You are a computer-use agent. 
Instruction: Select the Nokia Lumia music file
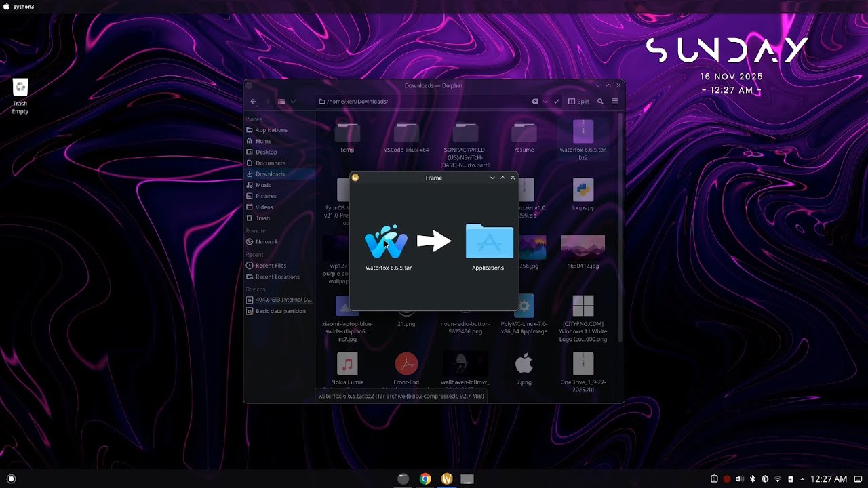[x=347, y=369]
